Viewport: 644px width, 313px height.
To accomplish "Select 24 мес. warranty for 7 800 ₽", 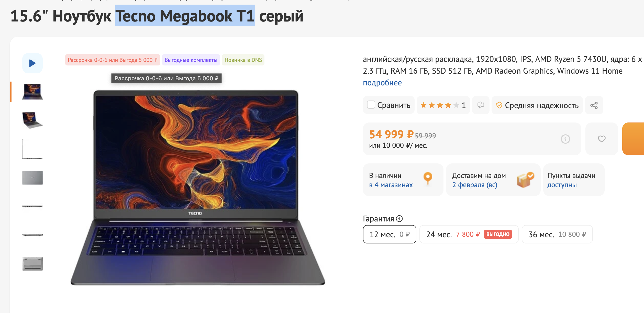I will coord(469,234).
